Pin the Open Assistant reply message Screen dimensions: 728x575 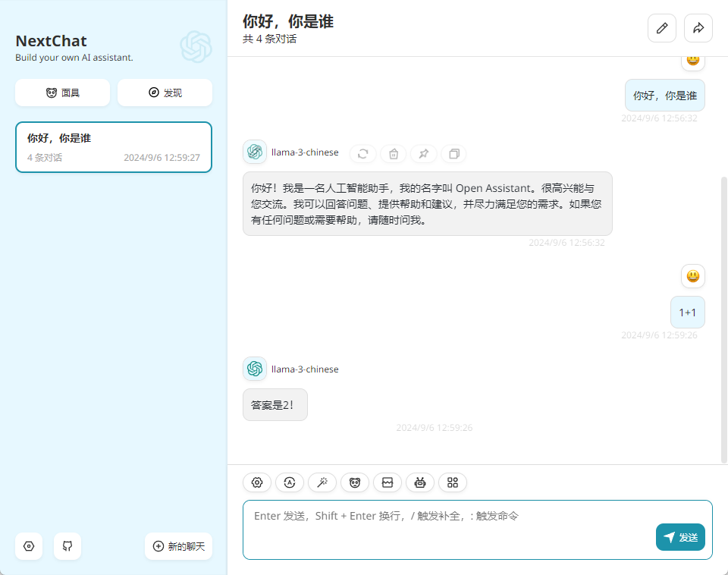pyautogui.click(x=424, y=154)
